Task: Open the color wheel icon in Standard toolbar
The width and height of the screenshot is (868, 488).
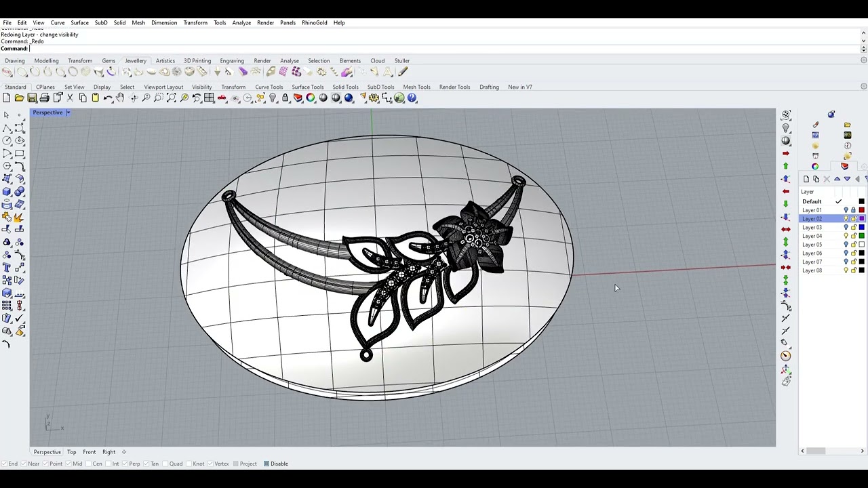Action: [x=310, y=98]
